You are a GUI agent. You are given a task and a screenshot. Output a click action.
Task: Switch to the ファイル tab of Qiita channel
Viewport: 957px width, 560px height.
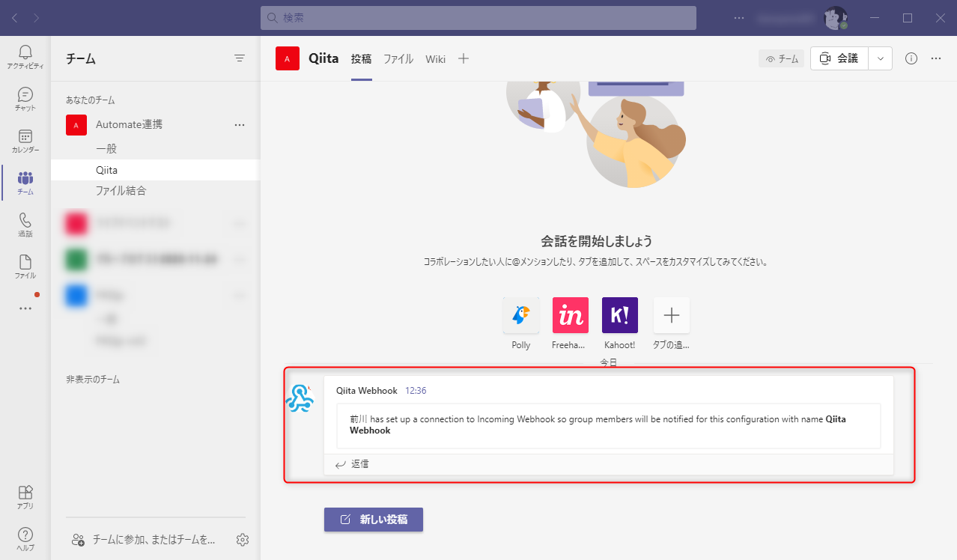pos(398,58)
